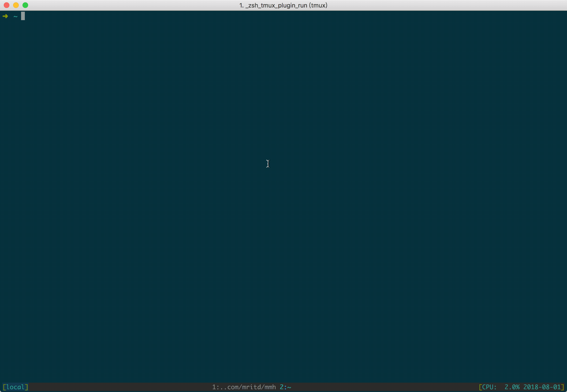The width and height of the screenshot is (567, 392).
Task: Click the window title _zsh_tmux_plugin_run text
Action: (x=276, y=5)
